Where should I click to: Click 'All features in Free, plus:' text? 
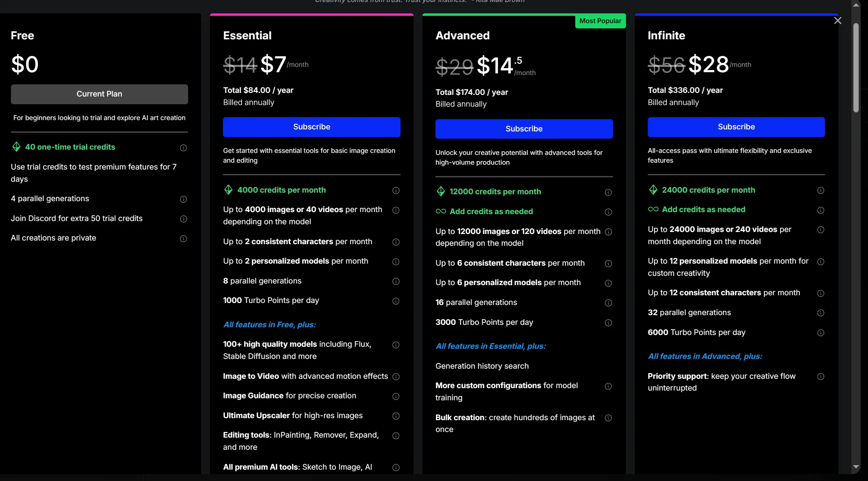[x=270, y=325]
